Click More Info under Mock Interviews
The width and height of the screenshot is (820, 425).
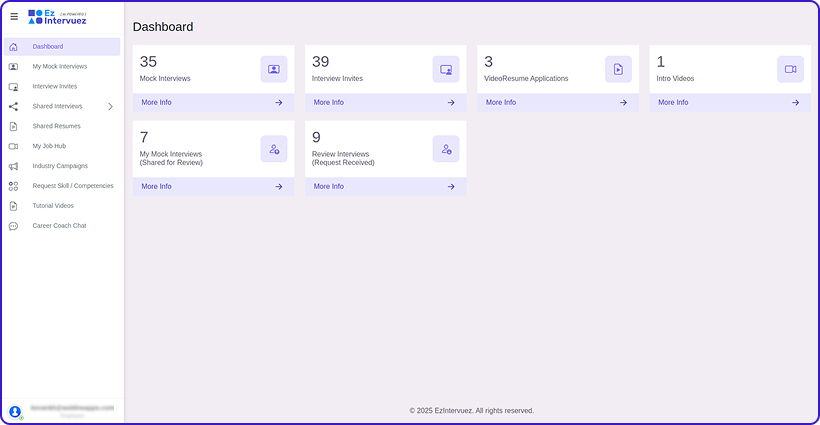tap(157, 102)
